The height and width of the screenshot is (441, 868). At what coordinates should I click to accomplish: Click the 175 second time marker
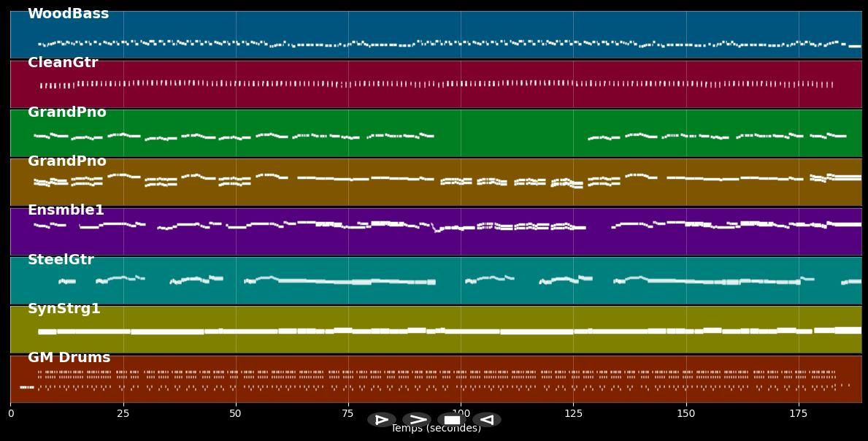798,414
